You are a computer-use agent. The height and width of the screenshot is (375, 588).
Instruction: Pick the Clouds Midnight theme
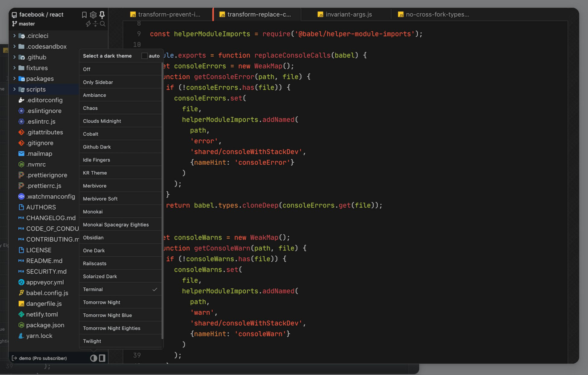[x=120, y=121]
